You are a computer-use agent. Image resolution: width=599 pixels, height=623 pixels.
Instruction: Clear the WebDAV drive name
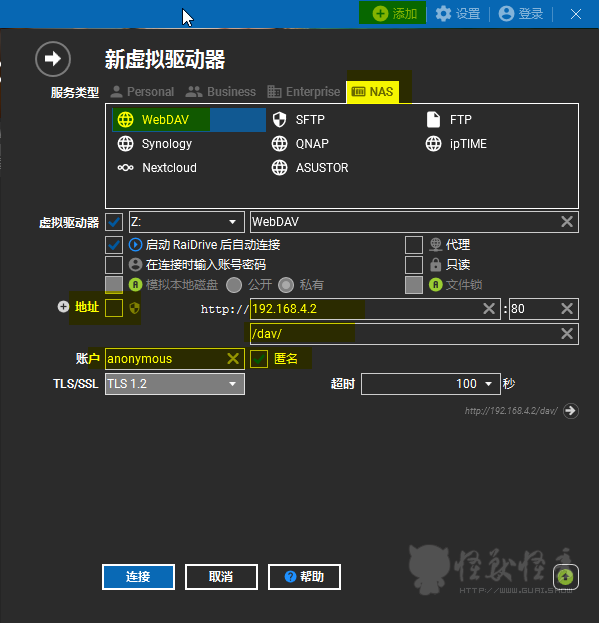[x=567, y=222]
